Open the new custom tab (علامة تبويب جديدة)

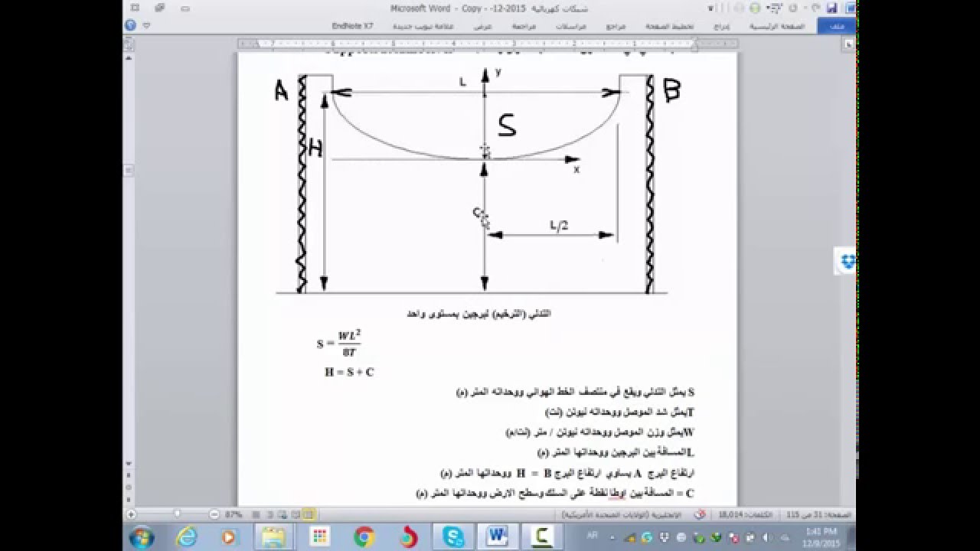(423, 25)
